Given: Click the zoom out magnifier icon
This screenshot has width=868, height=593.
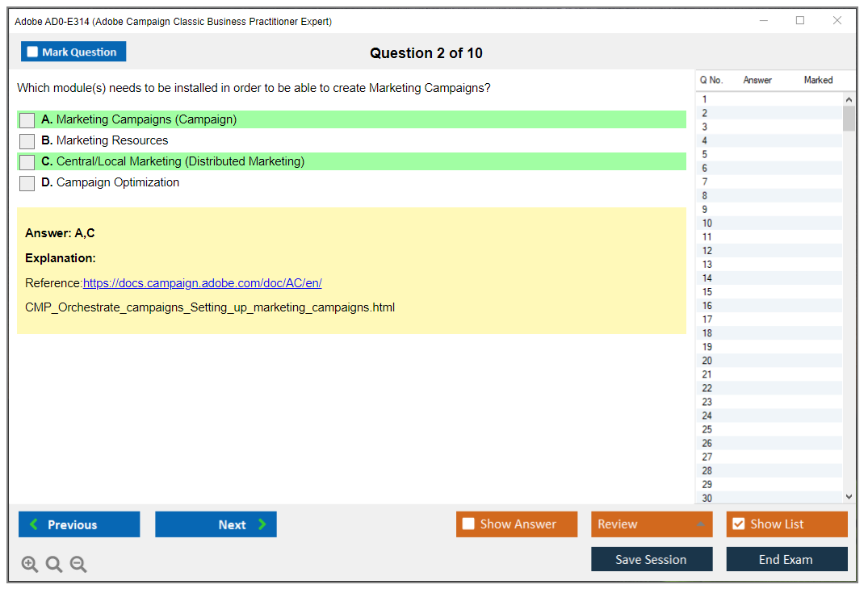Looking at the screenshot, I should point(78,565).
